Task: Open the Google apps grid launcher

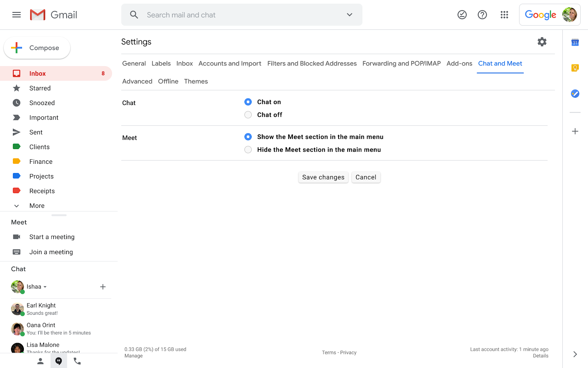Action: click(x=504, y=15)
